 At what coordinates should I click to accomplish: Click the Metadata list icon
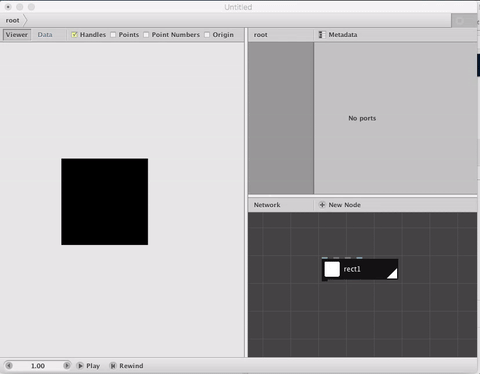(x=322, y=35)
